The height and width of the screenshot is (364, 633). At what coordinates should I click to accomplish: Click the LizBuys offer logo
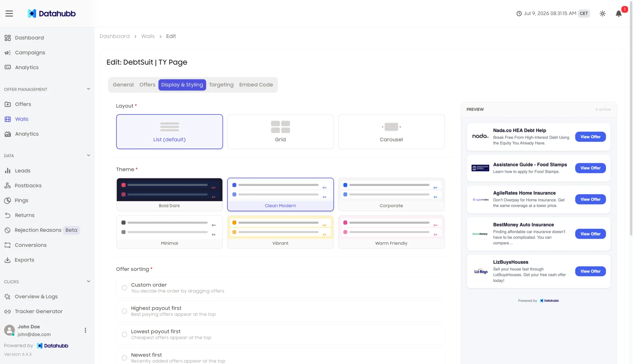480,271
